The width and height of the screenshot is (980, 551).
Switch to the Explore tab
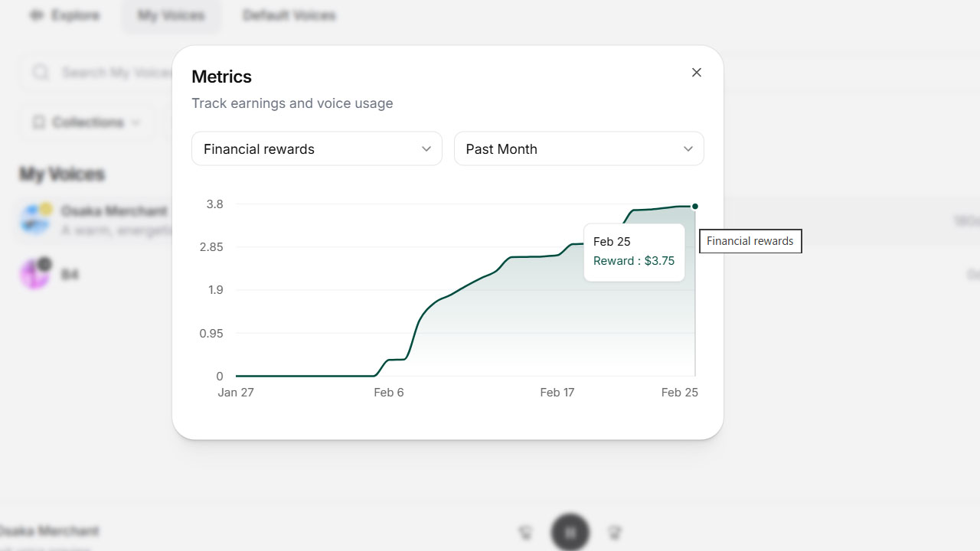[x=65, y=15]
